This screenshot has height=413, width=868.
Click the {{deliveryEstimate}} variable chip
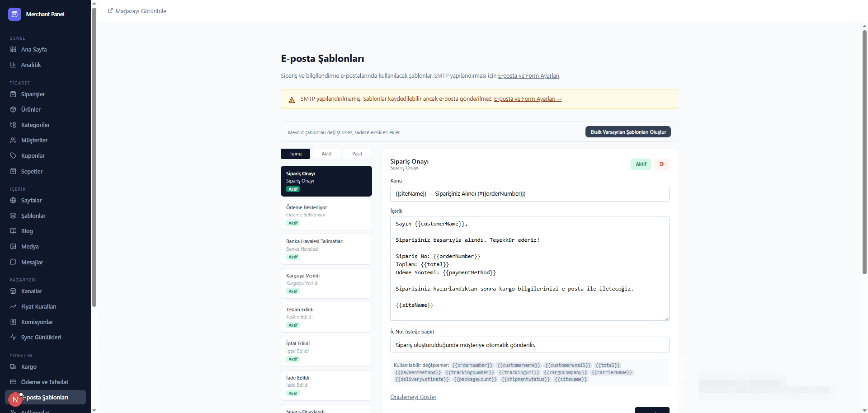tap(422, 380)
